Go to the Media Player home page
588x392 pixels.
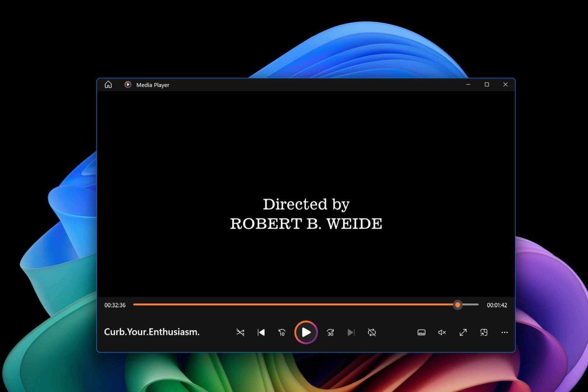click(x=108, y=85)
